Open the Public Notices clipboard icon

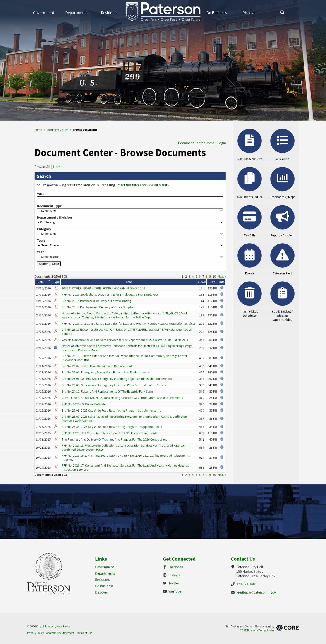pyautogui.click(x=282, y=294)
